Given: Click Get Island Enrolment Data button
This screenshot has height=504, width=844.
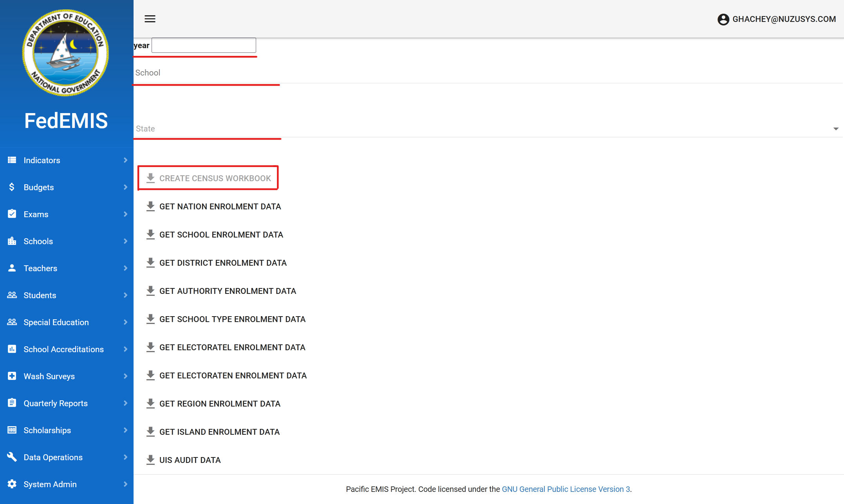Looking at the screenshot, I should [x=219, y=432].
